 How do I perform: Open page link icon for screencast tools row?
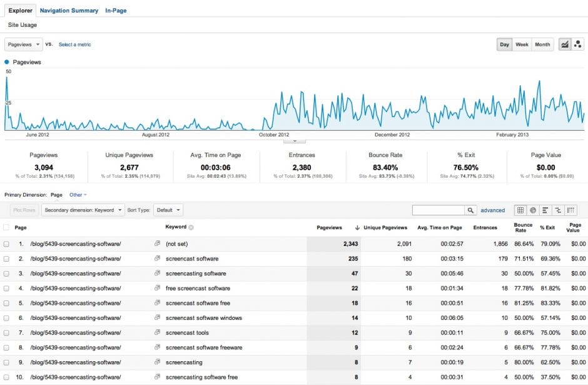pos(158,332)
